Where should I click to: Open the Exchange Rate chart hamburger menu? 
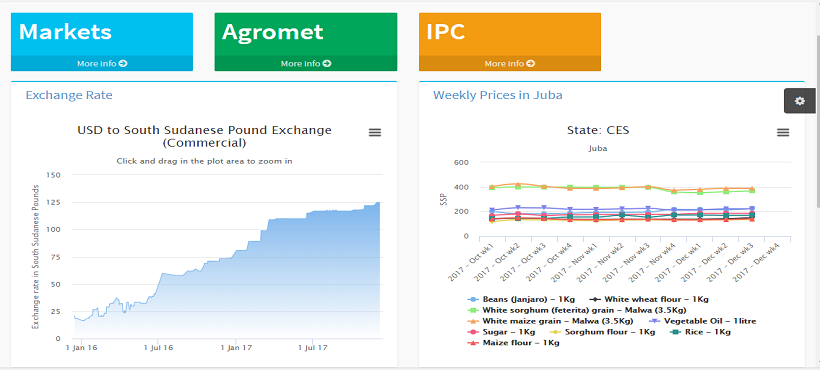[375, 133]
